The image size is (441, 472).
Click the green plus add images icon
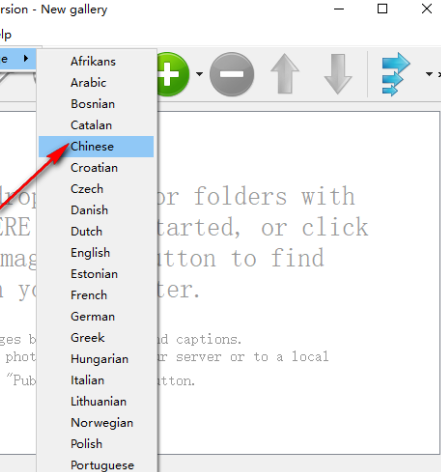[x=173, y=74]
